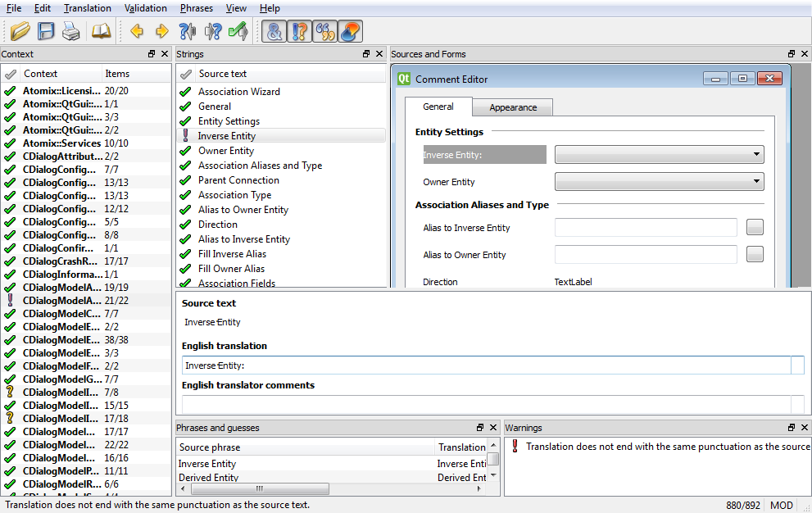Click the English translation text field
The width and height of the screenshot is (812, 513).
(488, 365)
